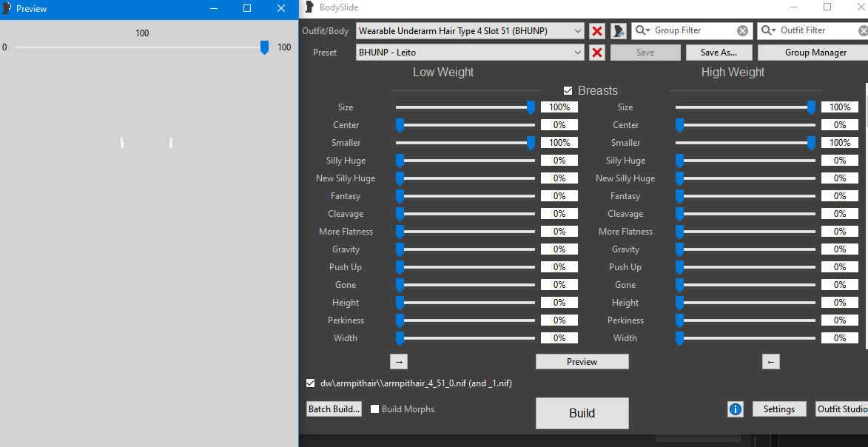Click the large Build button
868x447 pixels.
[x=582, y=413]
